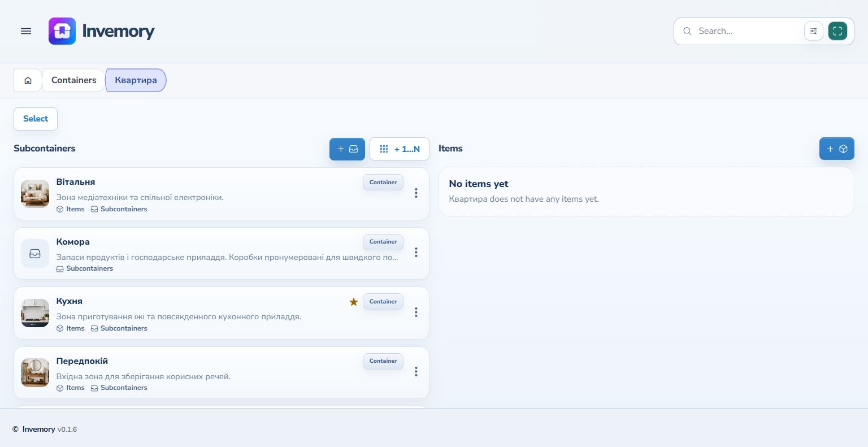The image size is (868, 447).
Task: Click the Select button
Action: click(36, 119)
